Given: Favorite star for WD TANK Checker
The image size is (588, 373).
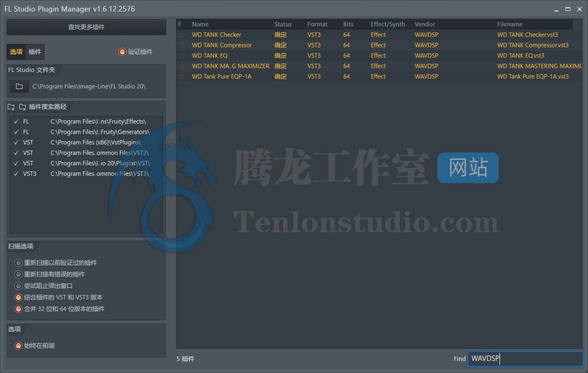Looking at the screenshot, I should point(182,35).
